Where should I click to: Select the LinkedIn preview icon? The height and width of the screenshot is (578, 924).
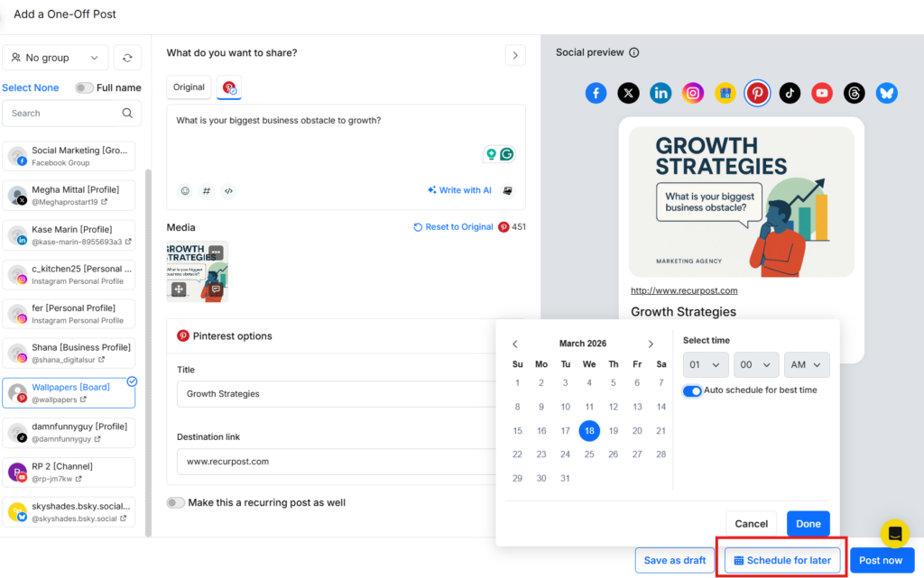(x=661, y=93)
